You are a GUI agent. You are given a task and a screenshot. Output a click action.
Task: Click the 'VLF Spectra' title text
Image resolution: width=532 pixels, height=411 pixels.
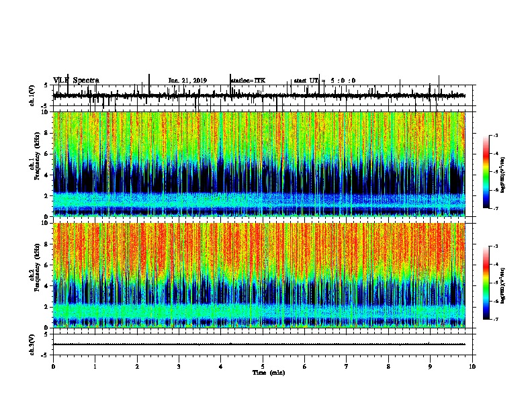(76, 81)
